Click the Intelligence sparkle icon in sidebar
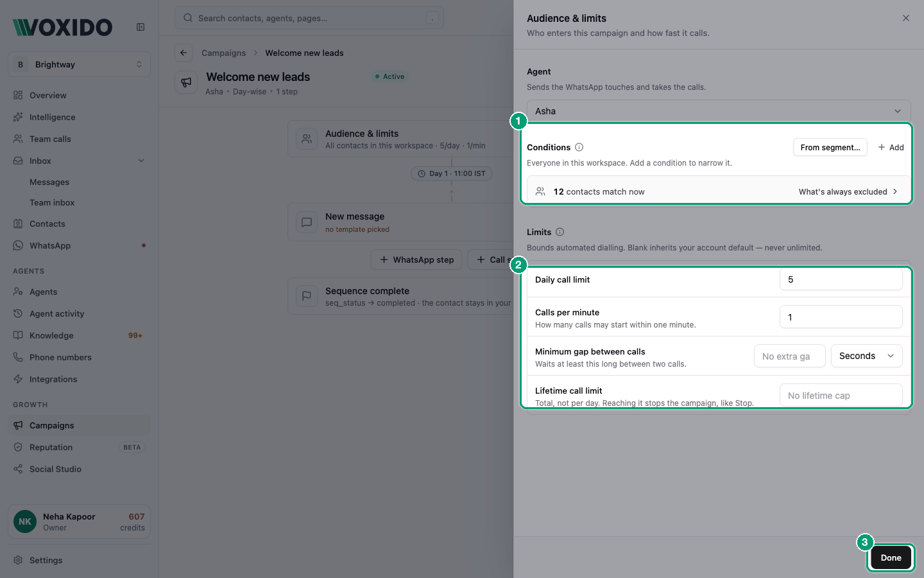924x578 pixels. click(18, 117)
